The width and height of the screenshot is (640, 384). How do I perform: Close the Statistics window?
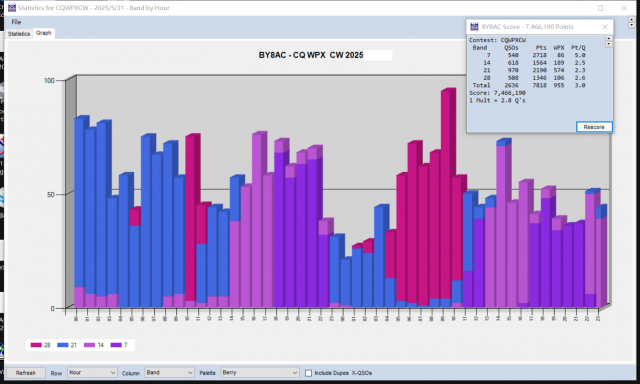[624, 8]
